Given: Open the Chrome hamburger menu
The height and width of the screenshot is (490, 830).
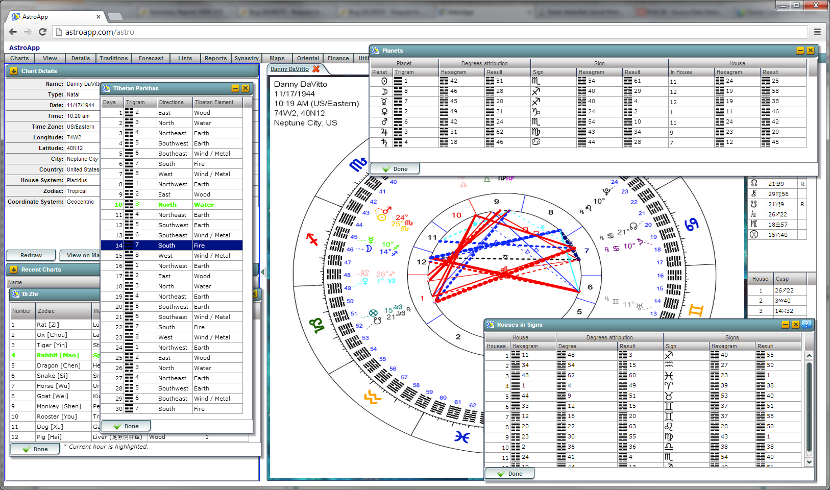Looking at the screenshot, I should 816,33.
